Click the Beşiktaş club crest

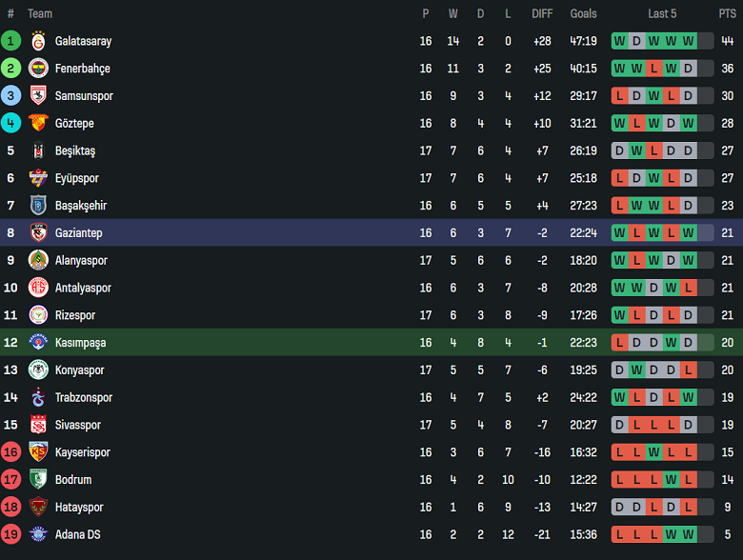(x=38, y=150)
